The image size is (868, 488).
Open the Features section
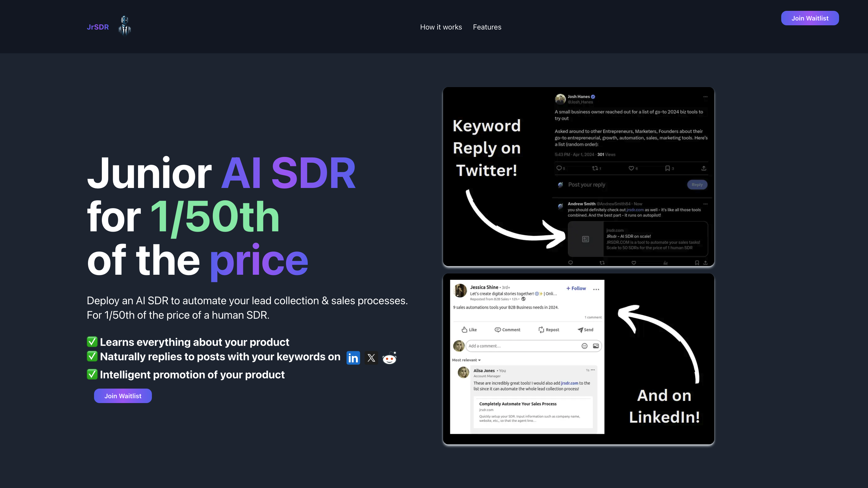(487, 27)
